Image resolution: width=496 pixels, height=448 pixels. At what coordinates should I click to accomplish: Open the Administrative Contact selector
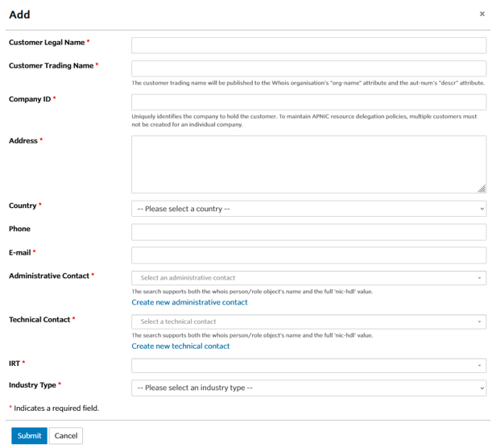point(302,278)
